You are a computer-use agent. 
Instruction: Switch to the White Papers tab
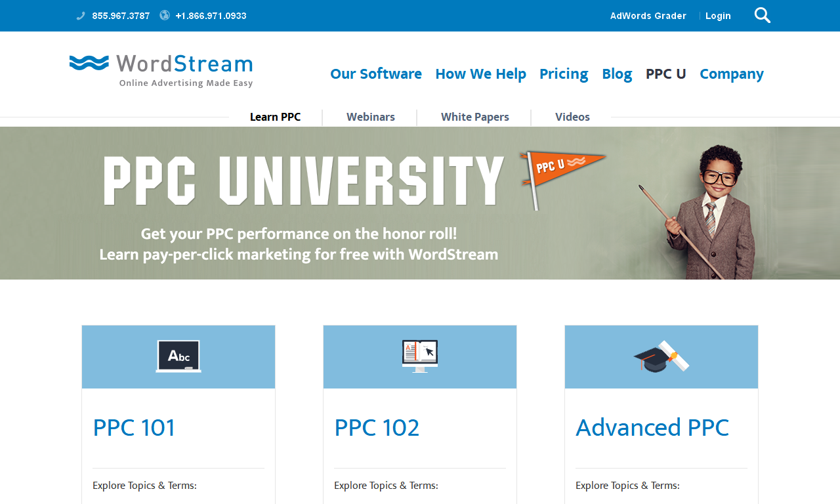475,117
